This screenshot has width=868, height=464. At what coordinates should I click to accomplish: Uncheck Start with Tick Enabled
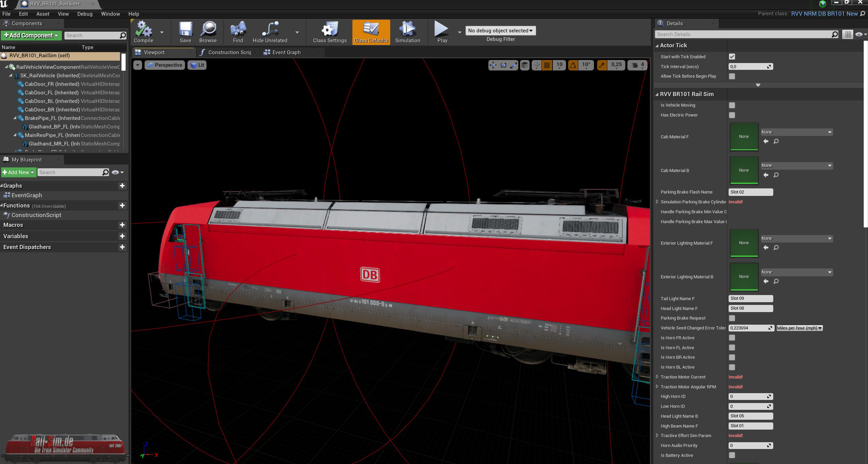point(732,57)
